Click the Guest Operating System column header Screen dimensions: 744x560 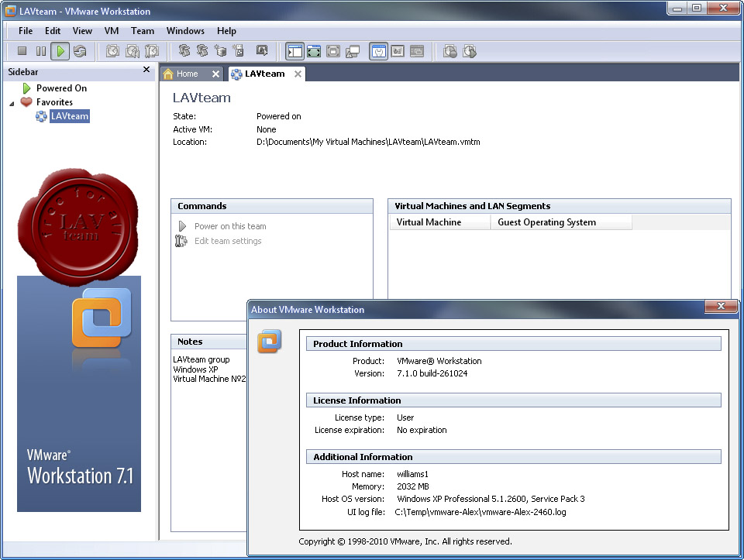[x=561, y=222]
